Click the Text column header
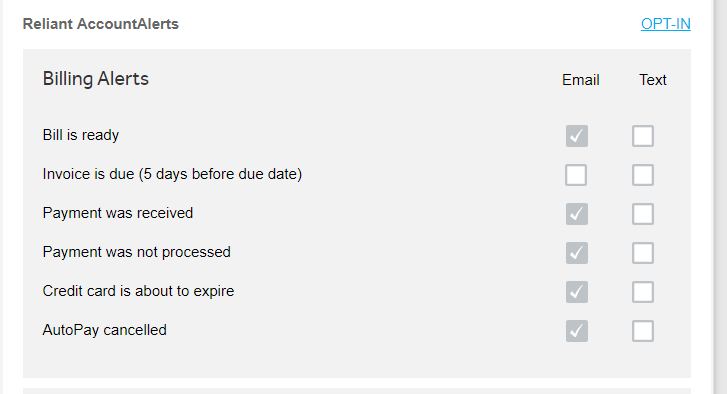The height and width of the screenshot is (394, 727). pos(653,80)
